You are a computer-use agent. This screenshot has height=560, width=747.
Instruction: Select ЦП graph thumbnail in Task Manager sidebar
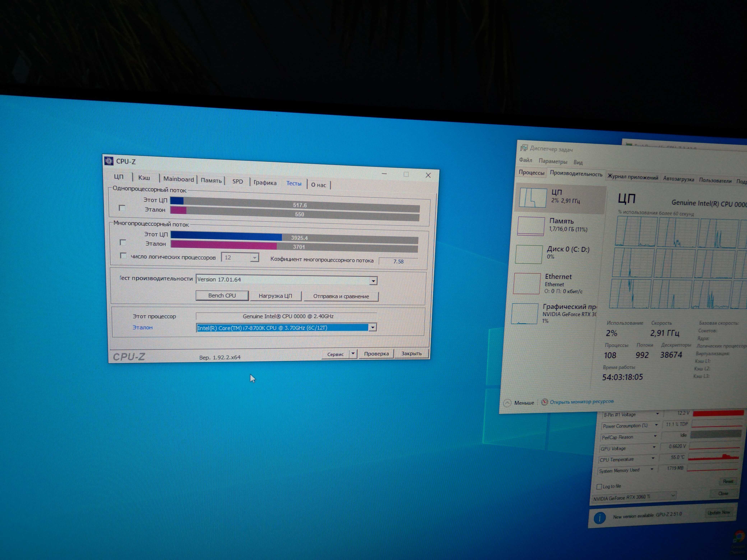[x=533, y=198]
